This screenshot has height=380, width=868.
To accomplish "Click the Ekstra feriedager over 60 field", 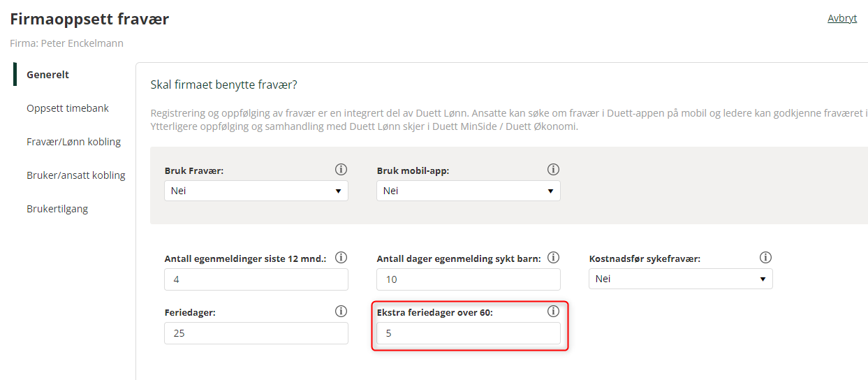I will [x=469, y=333].
